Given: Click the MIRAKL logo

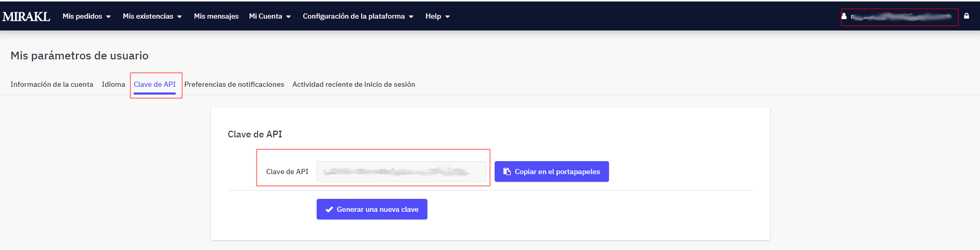Looking at the screenshot, I should click(26, 17).
